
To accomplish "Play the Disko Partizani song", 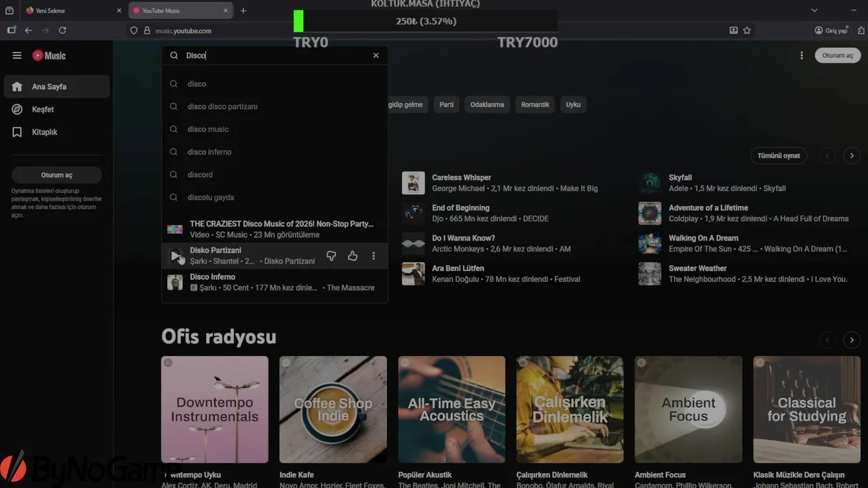I will point(175,256).
